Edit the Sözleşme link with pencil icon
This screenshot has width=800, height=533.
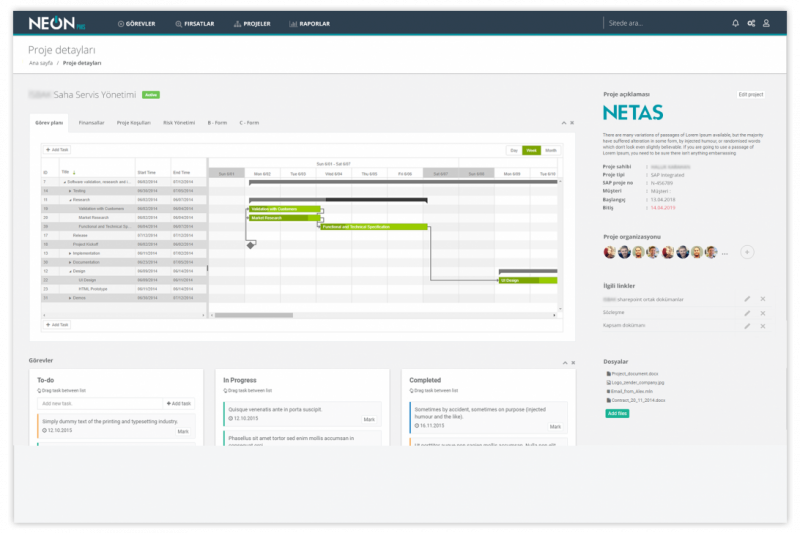pyautogui.click(x=747, y=313)
